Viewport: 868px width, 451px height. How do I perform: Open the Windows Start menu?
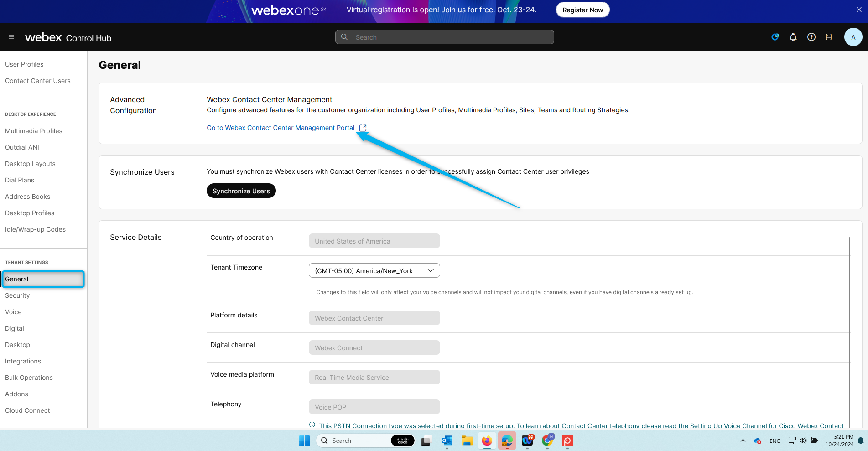click(x=304, y=441)
